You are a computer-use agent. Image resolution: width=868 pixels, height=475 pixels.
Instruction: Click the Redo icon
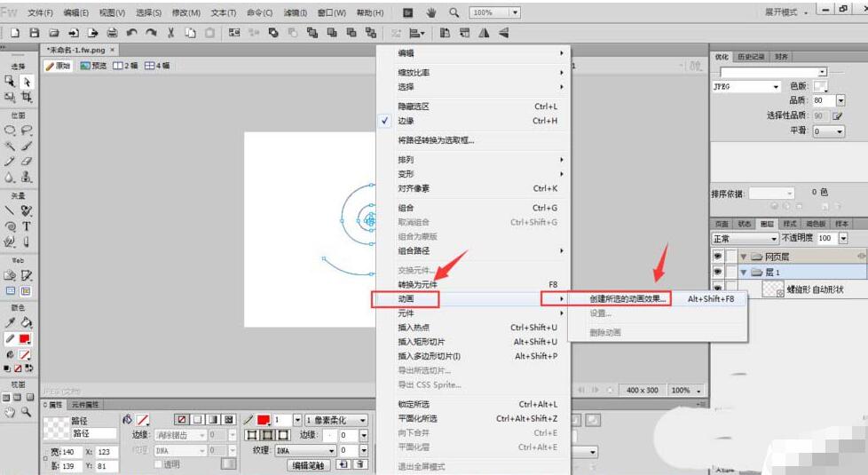pos(151,33)
